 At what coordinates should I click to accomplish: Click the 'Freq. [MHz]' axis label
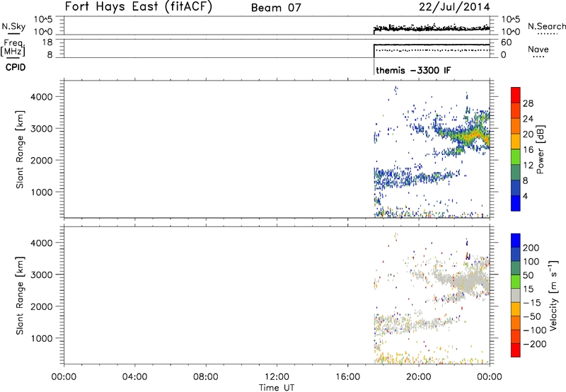coord(13,48)
